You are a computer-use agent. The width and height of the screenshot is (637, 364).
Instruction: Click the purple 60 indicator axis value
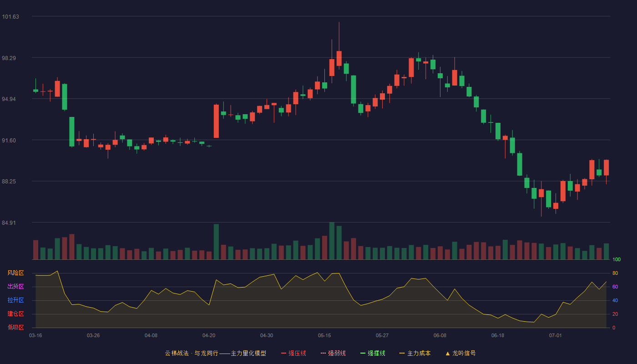(x=615, y=287)
